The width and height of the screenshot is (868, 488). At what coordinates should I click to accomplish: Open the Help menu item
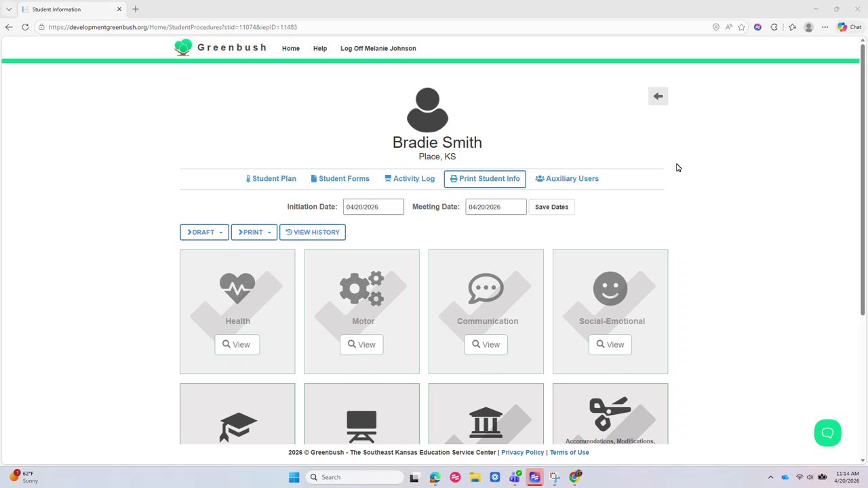[320, 48]
